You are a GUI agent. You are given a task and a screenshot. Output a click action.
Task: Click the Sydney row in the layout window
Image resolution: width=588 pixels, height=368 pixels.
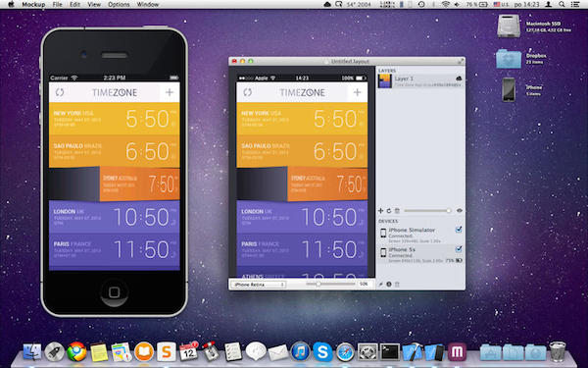coord(327,184)
